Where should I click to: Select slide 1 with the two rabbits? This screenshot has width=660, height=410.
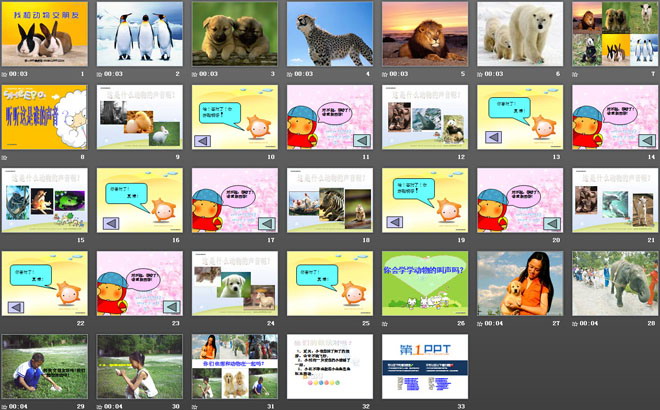click(45, 34)
